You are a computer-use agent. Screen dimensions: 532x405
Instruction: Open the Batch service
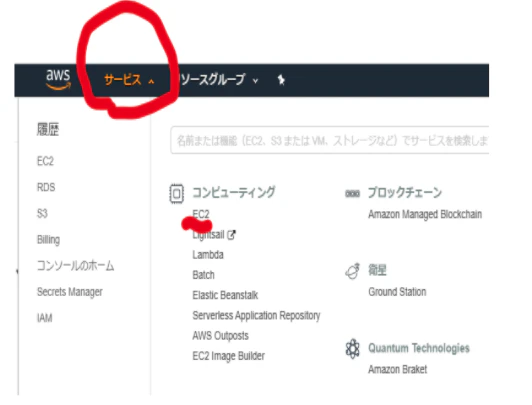click(204, 275)
